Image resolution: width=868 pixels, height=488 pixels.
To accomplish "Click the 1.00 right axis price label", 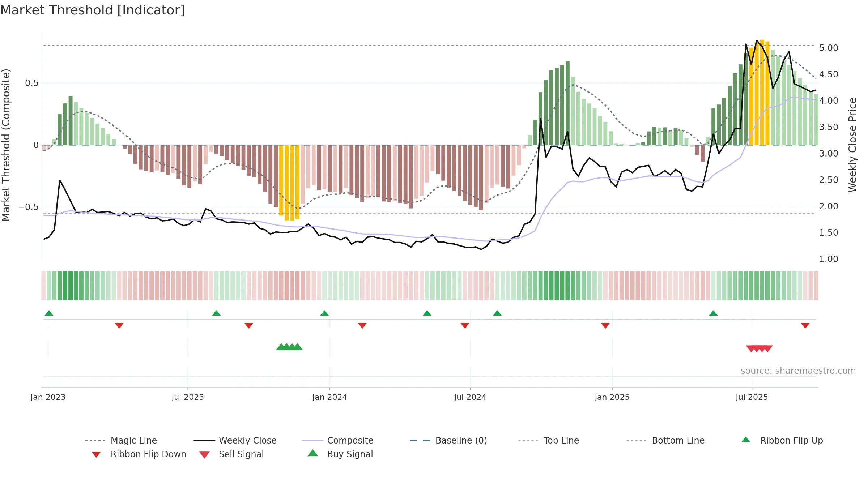I will (829, 259).
